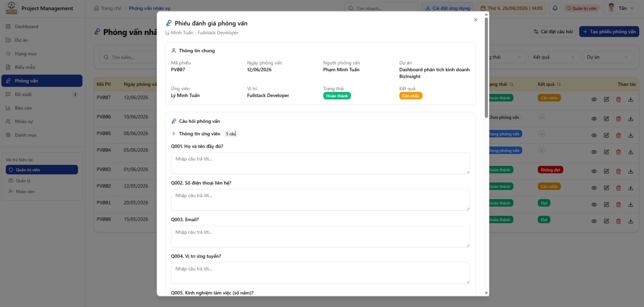This screenshot has width=644, height=307.
Task: Open the Tân user account menu
Action: [x=621, y=8]
